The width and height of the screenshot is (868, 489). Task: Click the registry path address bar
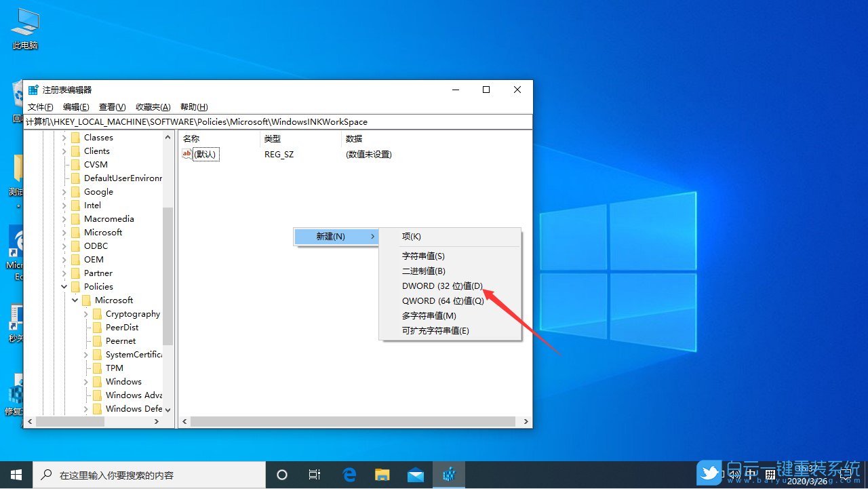[x=271, y=121]
